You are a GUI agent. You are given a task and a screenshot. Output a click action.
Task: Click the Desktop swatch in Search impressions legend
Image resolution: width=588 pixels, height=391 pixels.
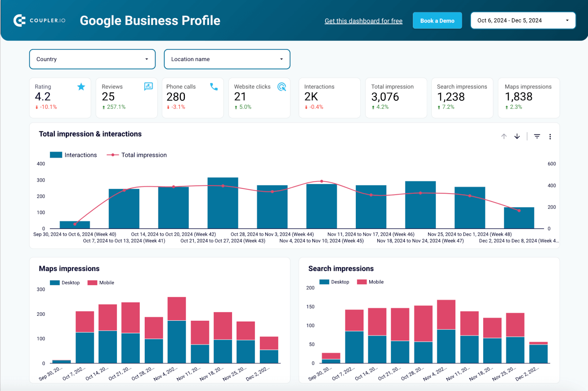point(324,282)
